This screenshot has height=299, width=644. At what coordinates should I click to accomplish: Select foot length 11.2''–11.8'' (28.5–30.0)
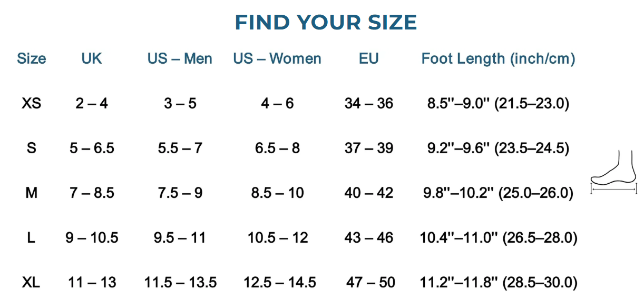coord(498,283)
